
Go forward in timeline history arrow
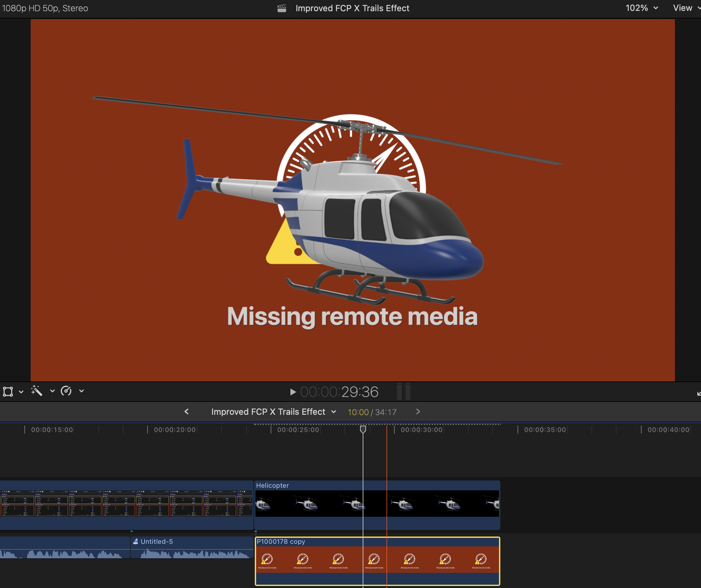(x=418, y=412)
